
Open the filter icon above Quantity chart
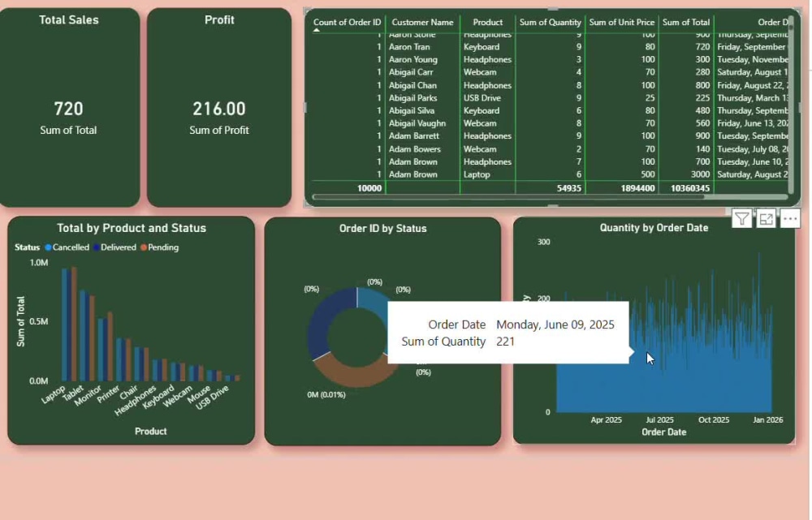[741, 219]
